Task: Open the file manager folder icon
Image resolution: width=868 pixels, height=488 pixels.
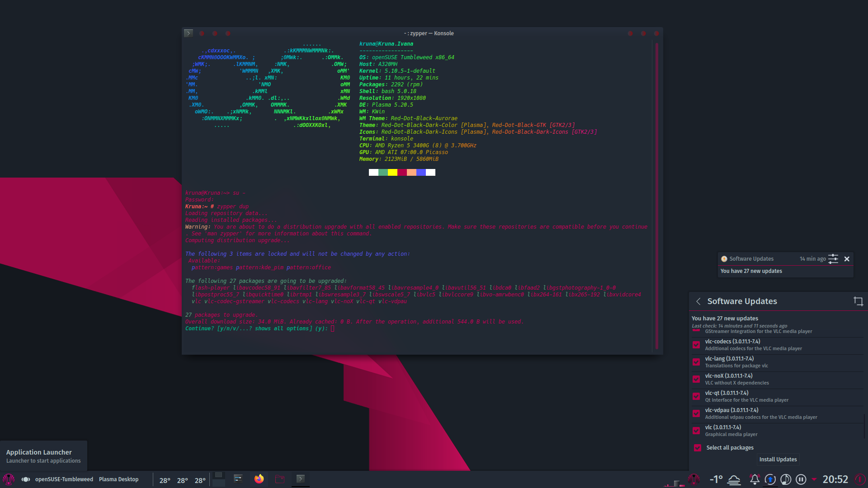Action: click(x=280, y=479)
